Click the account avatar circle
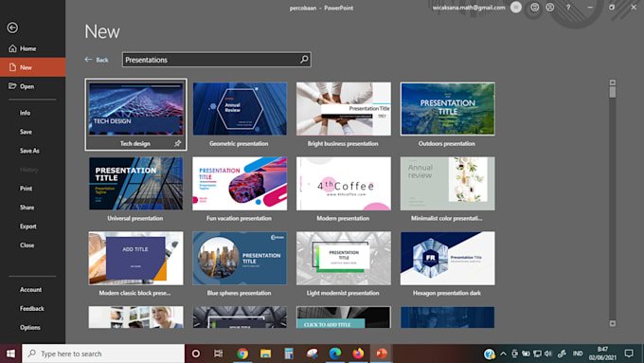Viewport: 644px width, 363px height. [x=516, y=8]
